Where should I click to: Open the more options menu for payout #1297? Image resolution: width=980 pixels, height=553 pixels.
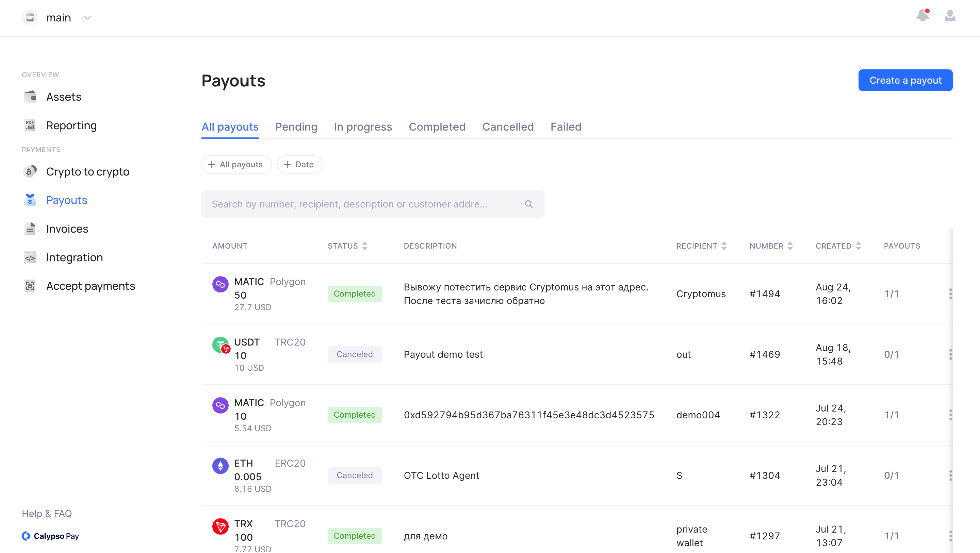pos(950,536)
